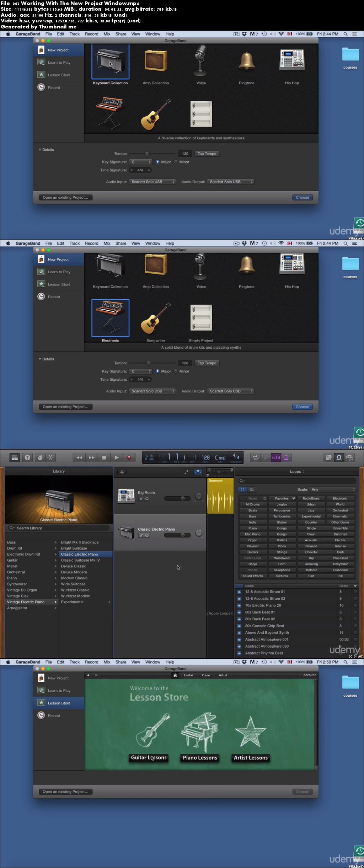
Task: Solo the Classic Electric Piano track headphones
Action: (147, 535)
